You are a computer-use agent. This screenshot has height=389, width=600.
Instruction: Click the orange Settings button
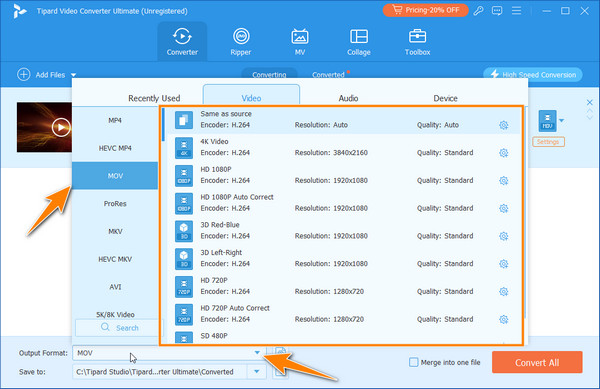548,142
